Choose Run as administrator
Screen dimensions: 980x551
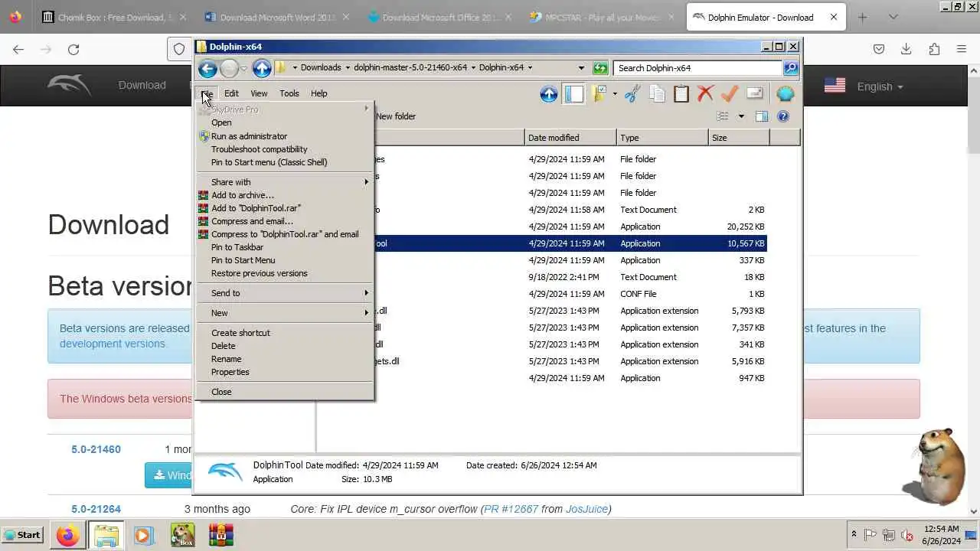tap(284, 136)
